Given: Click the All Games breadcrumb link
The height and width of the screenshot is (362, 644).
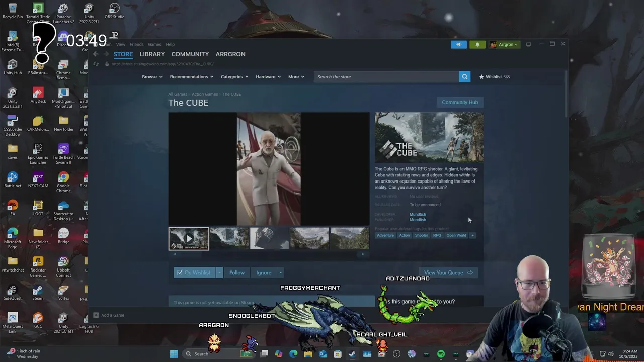Looking at the screenshot, I should click(x=178, y=94).
